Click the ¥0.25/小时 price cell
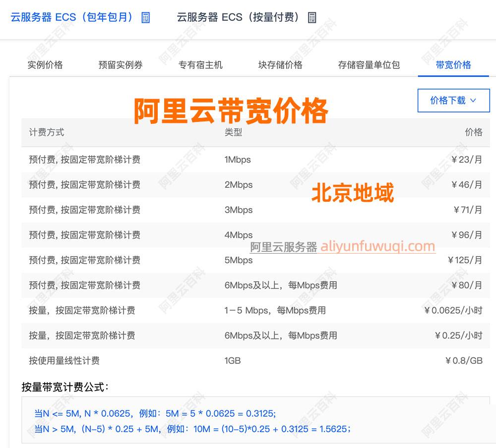The width and height of the screenshot is (496, 448). tap(459, 336)
